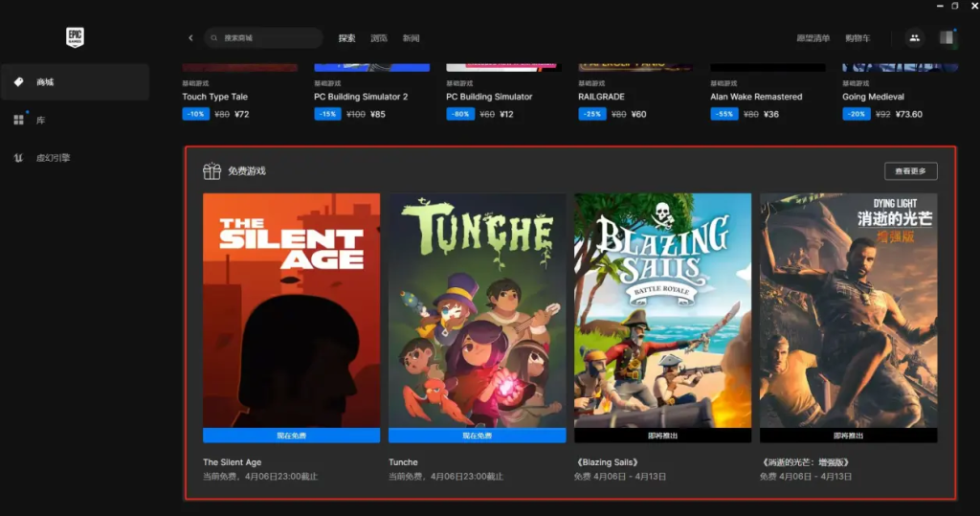Open the 购物车 shopping cart

coord(857,38)
